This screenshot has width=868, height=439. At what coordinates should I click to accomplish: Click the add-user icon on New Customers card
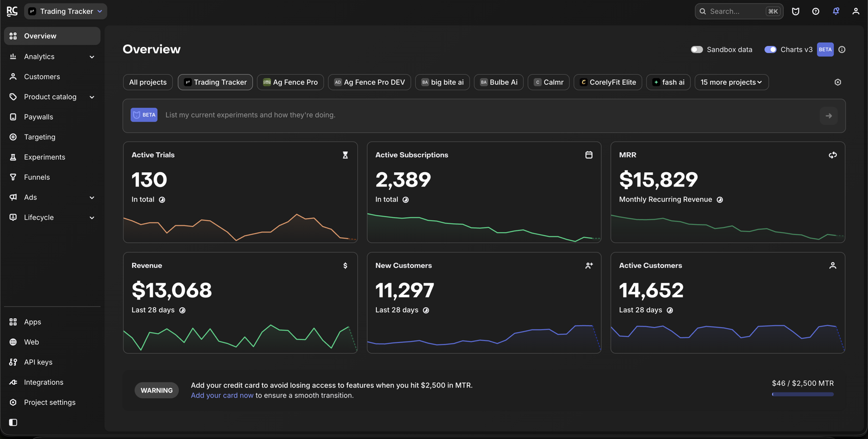[589, 266]
